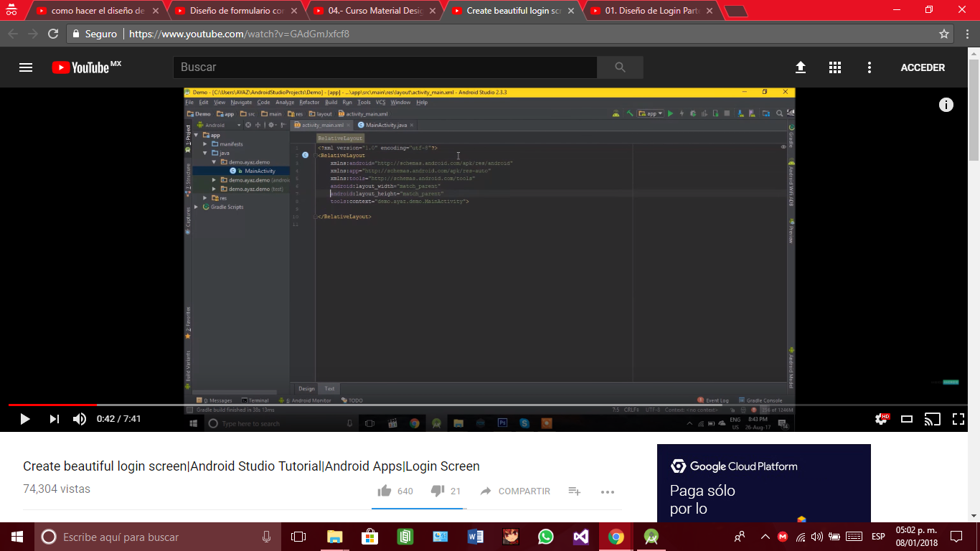This screenshot has height=551, width=980.
Task: Click the 0:42 / 7:41 time display
Action: point(119,419)
